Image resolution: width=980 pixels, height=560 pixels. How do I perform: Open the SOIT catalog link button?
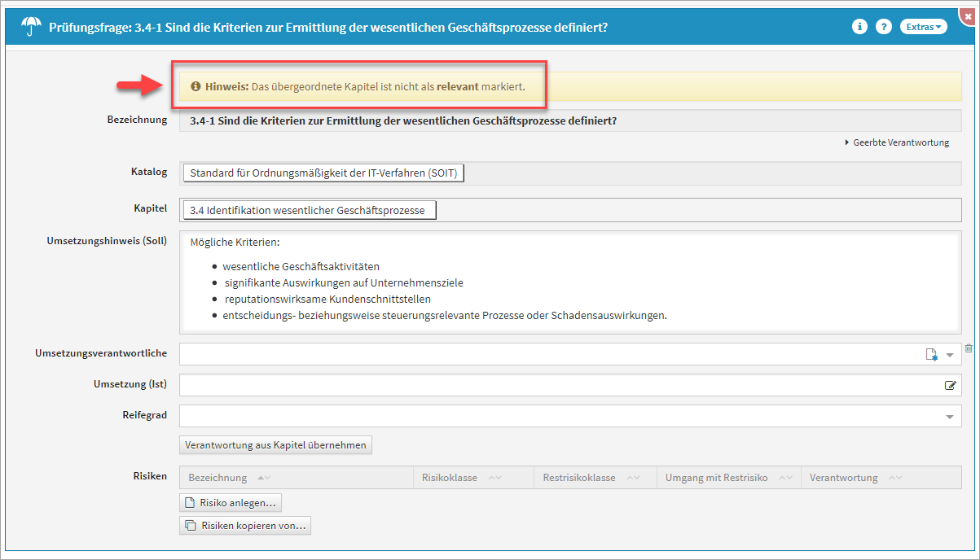[323, 173]
